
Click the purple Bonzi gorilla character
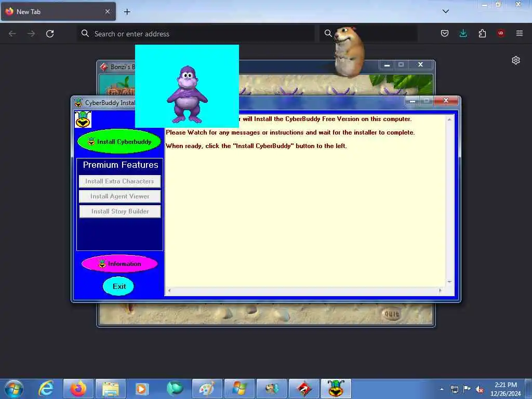click(187, 95)
